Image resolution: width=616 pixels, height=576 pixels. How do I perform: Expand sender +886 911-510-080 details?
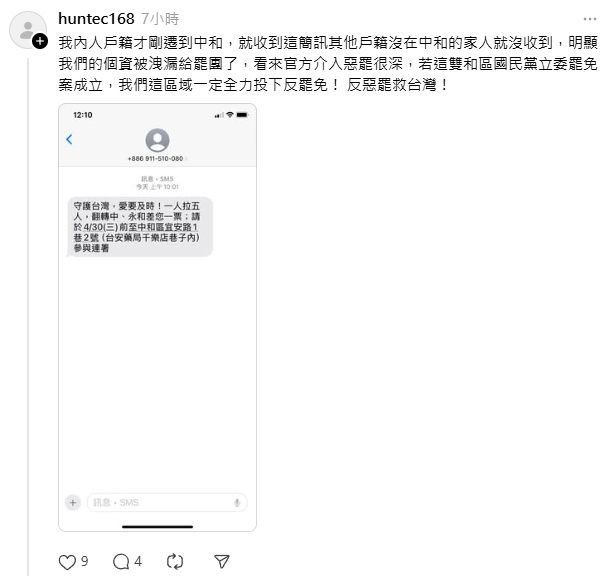tap(157, 159)
